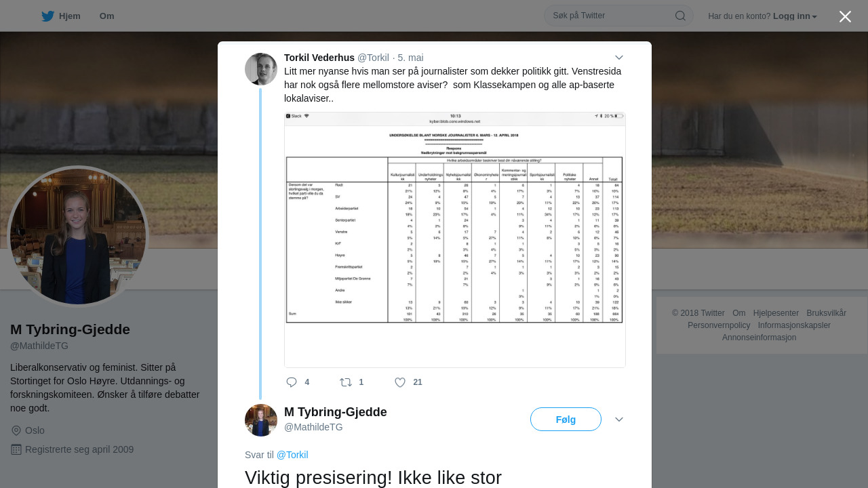
Task: Open the survey table image in tweet
Action: [x=454, y=239]
